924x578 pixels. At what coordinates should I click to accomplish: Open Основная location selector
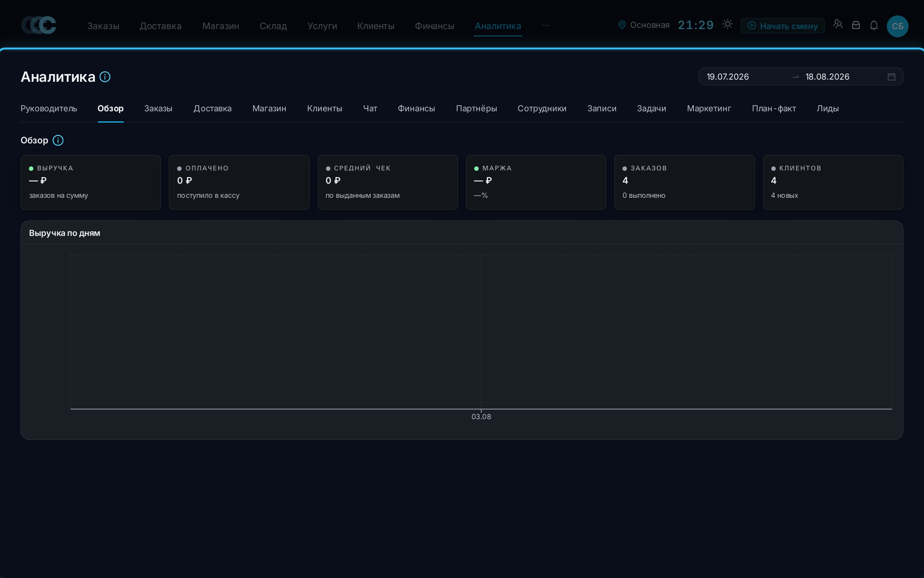pos(644,25)
